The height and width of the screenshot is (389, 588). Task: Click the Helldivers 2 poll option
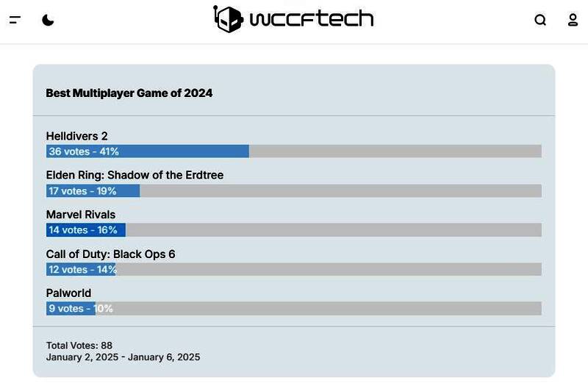(77, 136)
